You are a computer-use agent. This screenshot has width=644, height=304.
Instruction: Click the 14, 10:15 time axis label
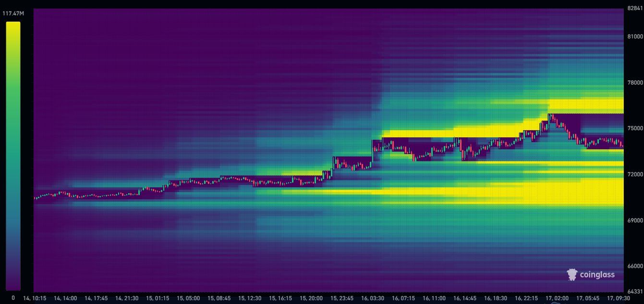(x=34, y=298)
